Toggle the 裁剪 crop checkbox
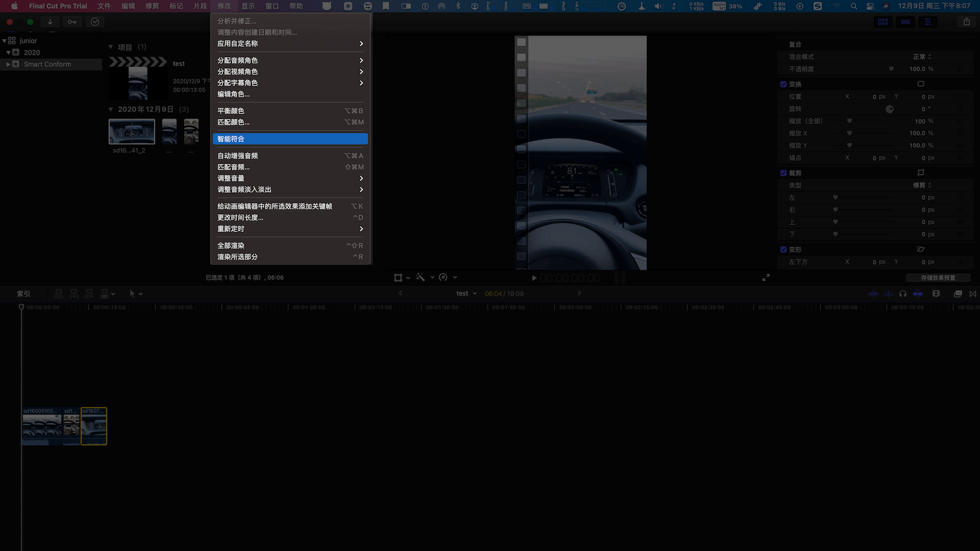Viewport: 980px width, 551px height. (x=783, y=173)
